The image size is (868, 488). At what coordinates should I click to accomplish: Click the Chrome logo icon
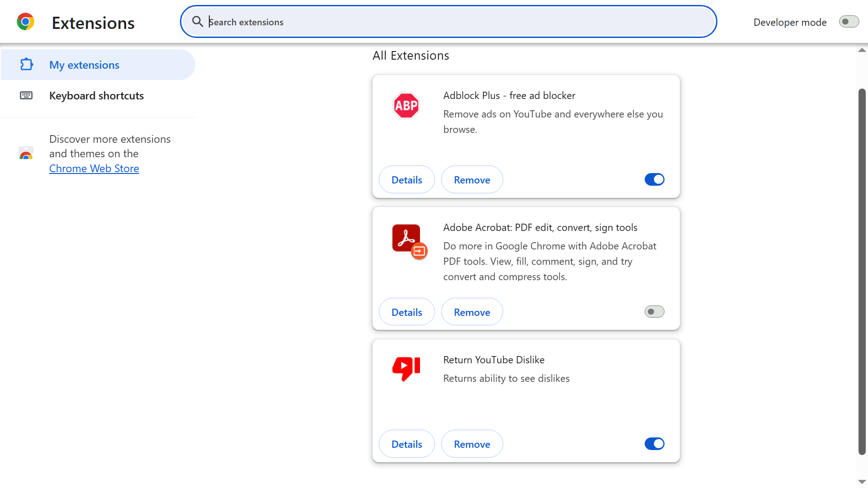[25, 22]
